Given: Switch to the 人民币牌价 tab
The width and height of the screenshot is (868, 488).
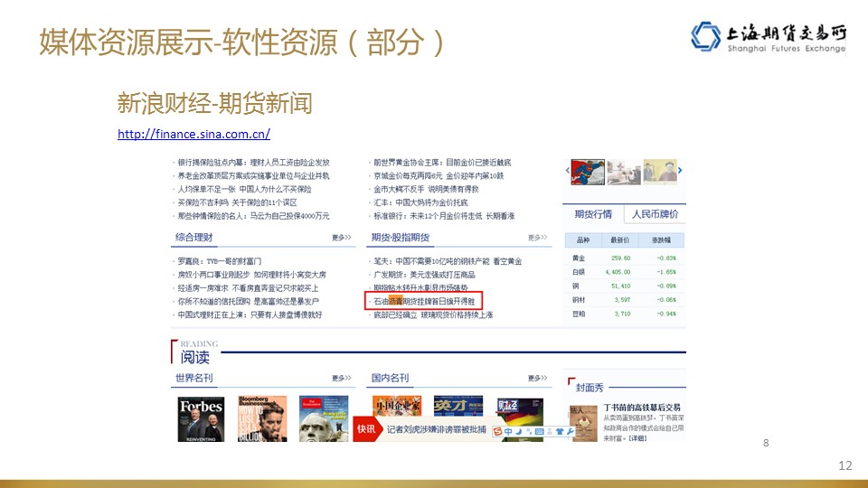Looking at the screenshot, I should click(655, 214).
